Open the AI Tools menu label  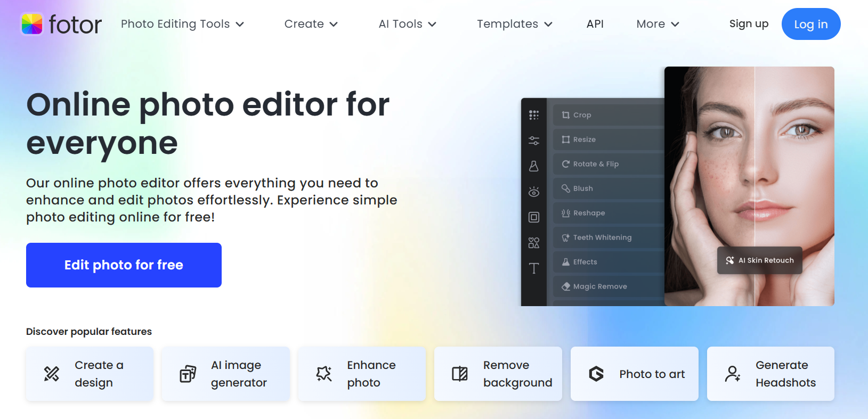pos(401,24)
